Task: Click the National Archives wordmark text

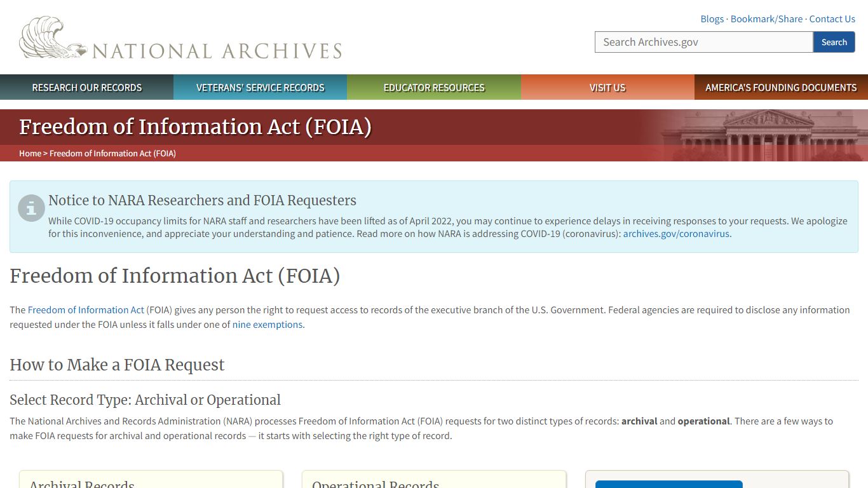Action: [217, 51]
